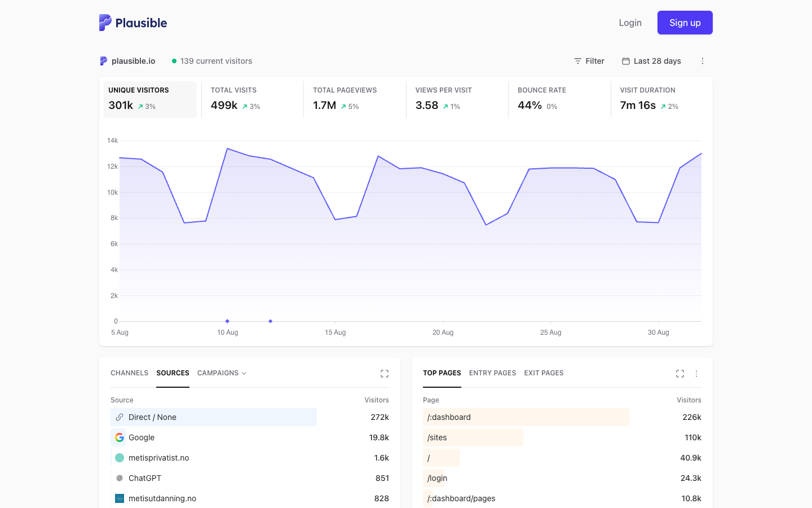The image size is (812, 508).
Task: Switch to the Top Pages tab
Action: click(x=442, y=373)
